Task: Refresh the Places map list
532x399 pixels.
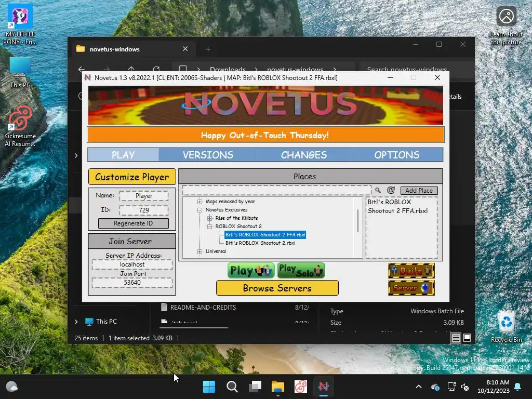Action: [391, 190]
